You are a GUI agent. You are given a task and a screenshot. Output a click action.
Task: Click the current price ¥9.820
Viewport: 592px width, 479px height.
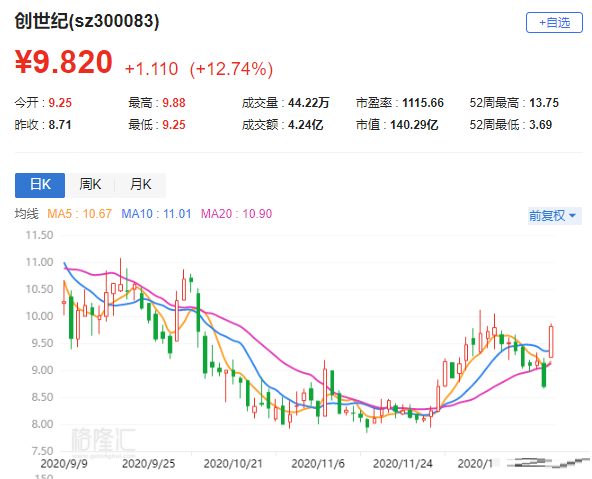pyautogui.click(x=63, y=62)
